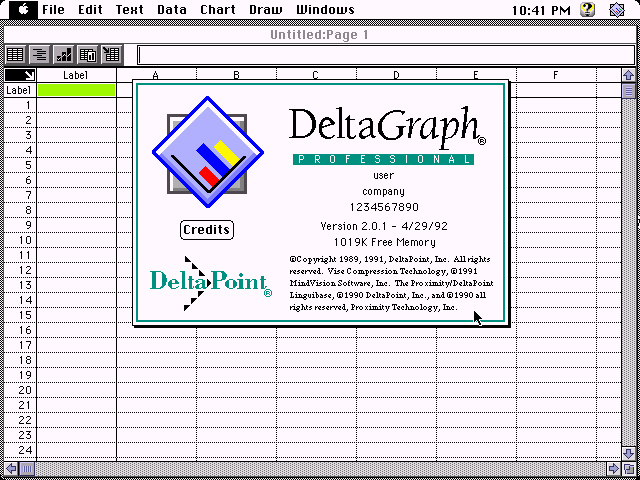This screenshot has height=480, width=640.
Task: Select column F header
Action: 556,75
